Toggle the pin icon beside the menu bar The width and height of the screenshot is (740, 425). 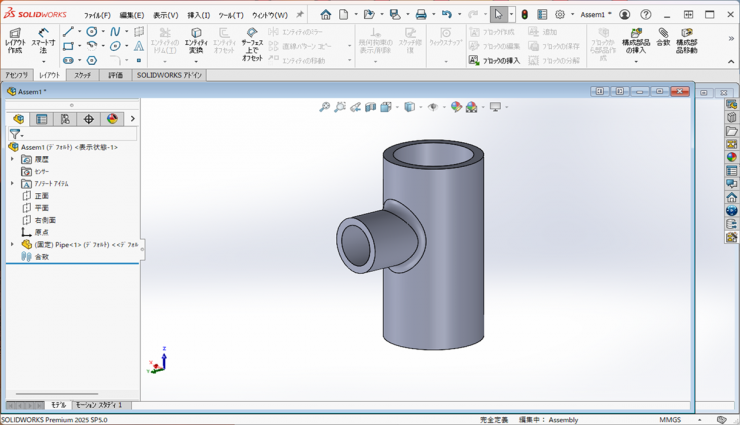[299, 15]
